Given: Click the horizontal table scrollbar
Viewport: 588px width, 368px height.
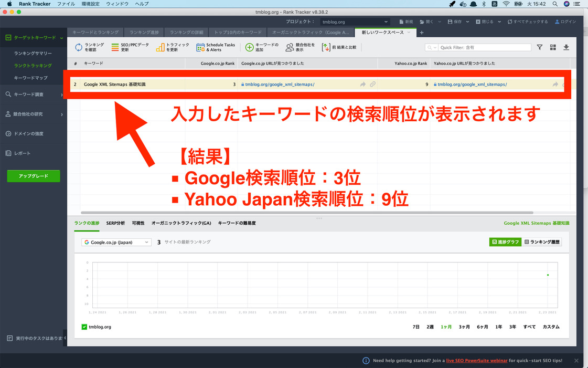Looking at the screenshot, I should pos(307,213).
